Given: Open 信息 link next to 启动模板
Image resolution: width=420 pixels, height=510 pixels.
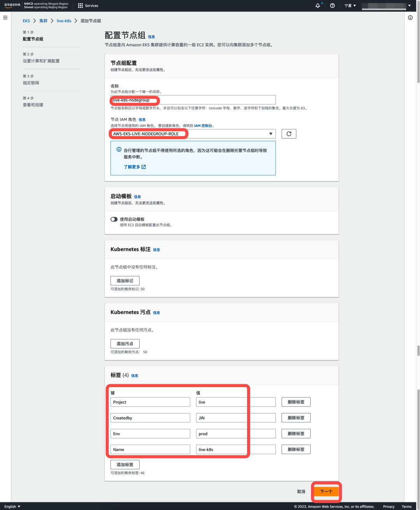Looking at the screenshot, I should click(137, 197).
